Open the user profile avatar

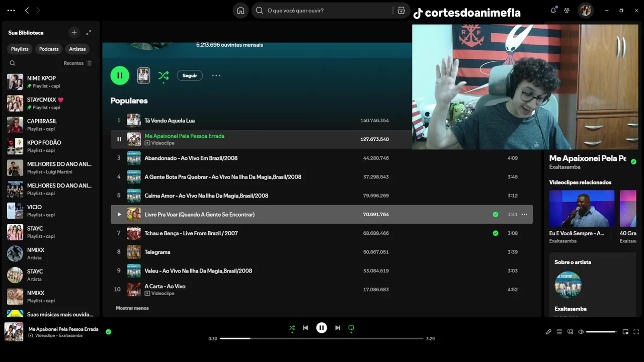(x=585, y=10)
